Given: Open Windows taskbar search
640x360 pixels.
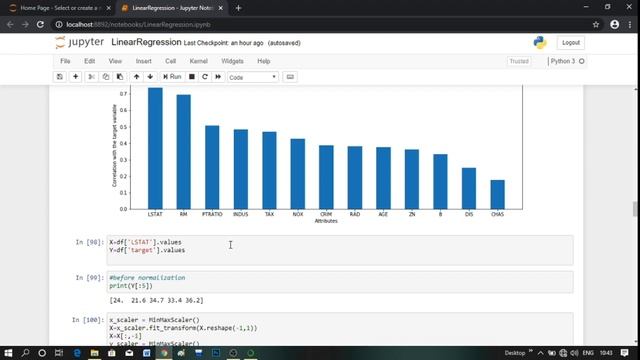Looking at the screenshot, I should click(x=25, y=353).
